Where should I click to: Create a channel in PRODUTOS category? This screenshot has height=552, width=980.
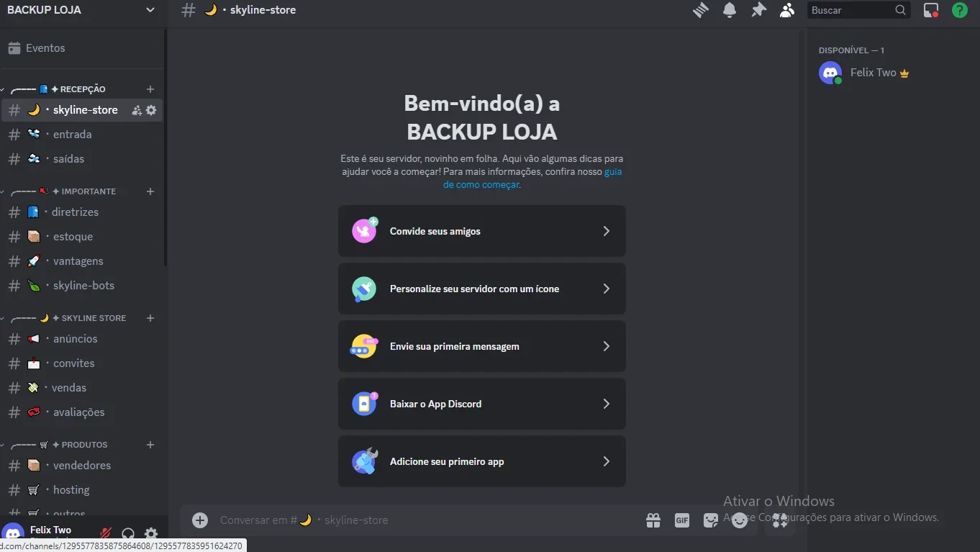pos(150,445)
